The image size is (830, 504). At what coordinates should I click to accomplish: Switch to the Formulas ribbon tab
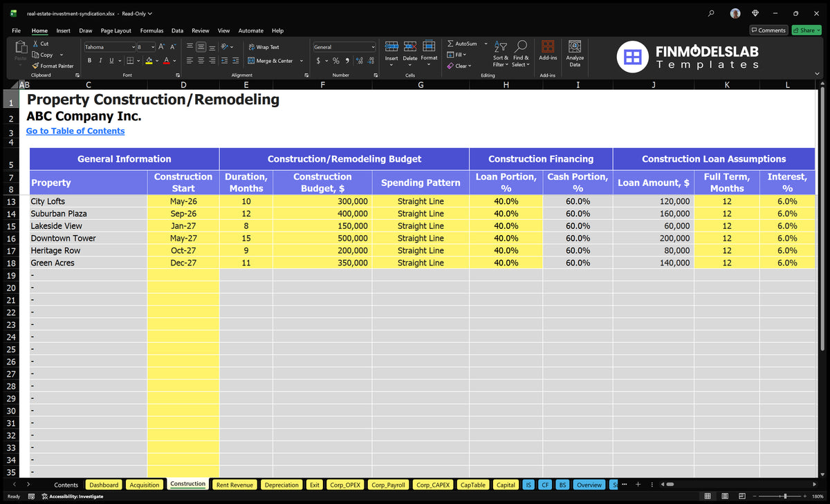pos(151,30)
